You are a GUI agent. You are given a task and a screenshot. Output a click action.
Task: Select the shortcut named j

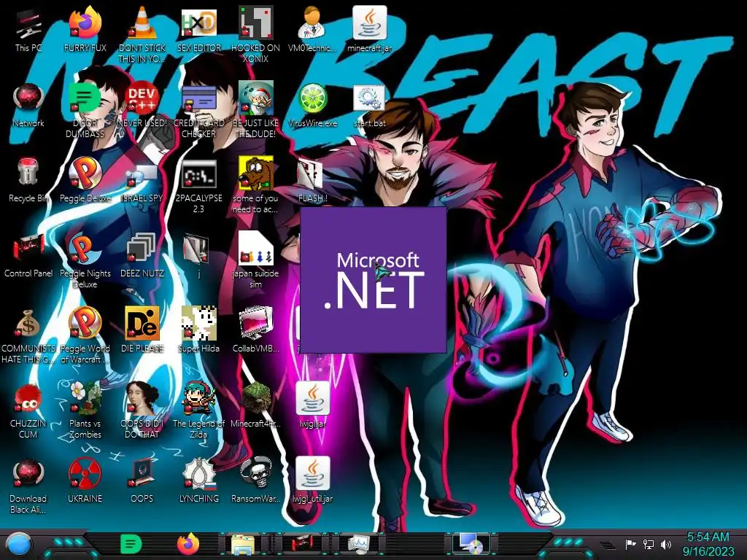(198, 256)
